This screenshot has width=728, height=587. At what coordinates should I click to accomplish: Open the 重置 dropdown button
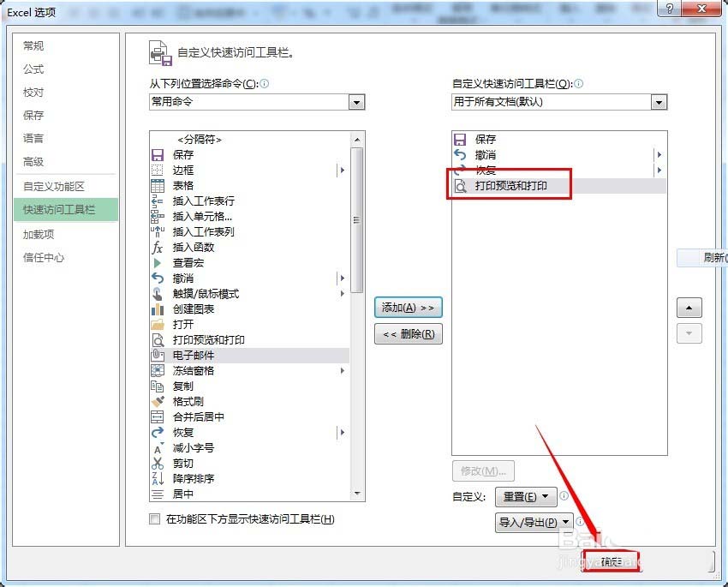click(x=526, y=496)
